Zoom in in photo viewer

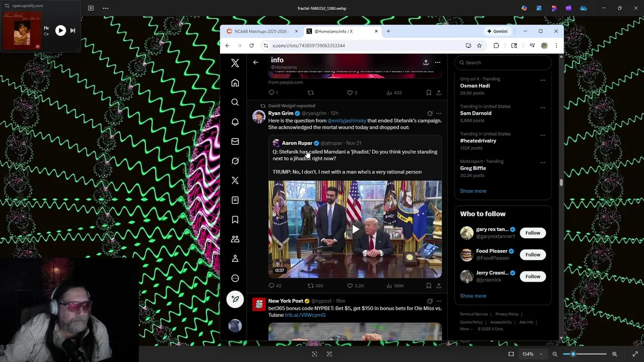614,354
